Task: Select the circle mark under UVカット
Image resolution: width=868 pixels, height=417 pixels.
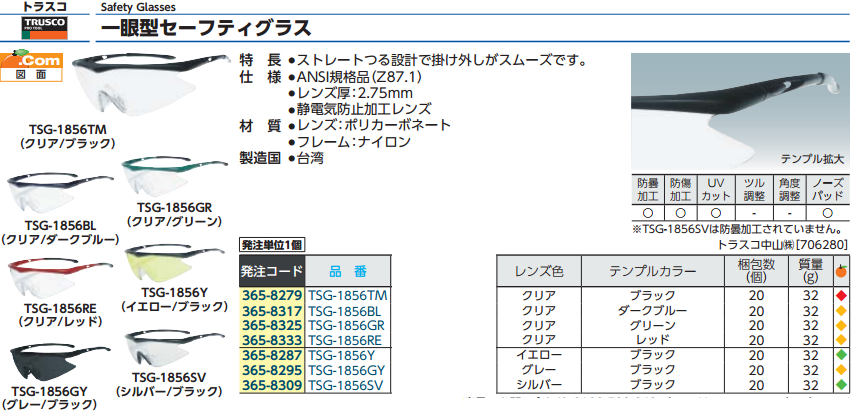Action: coord(714,213)
